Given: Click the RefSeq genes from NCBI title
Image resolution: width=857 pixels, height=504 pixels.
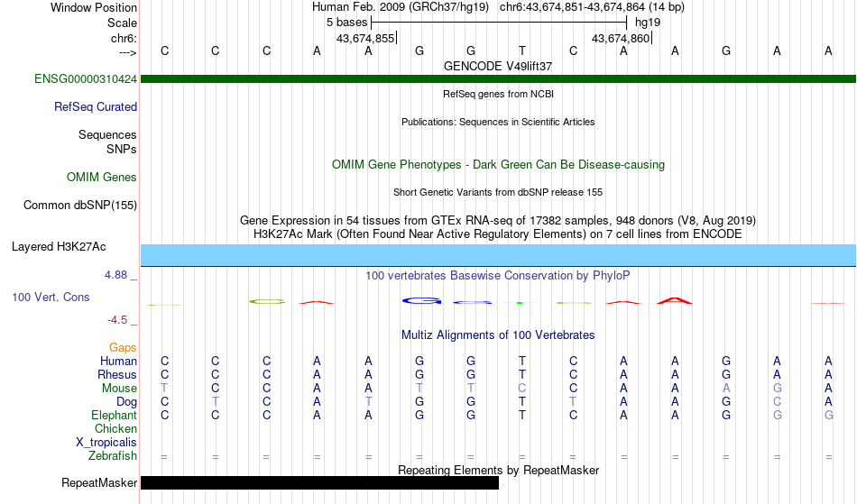Looking at the screenshot, I should (x=498, y=95).
